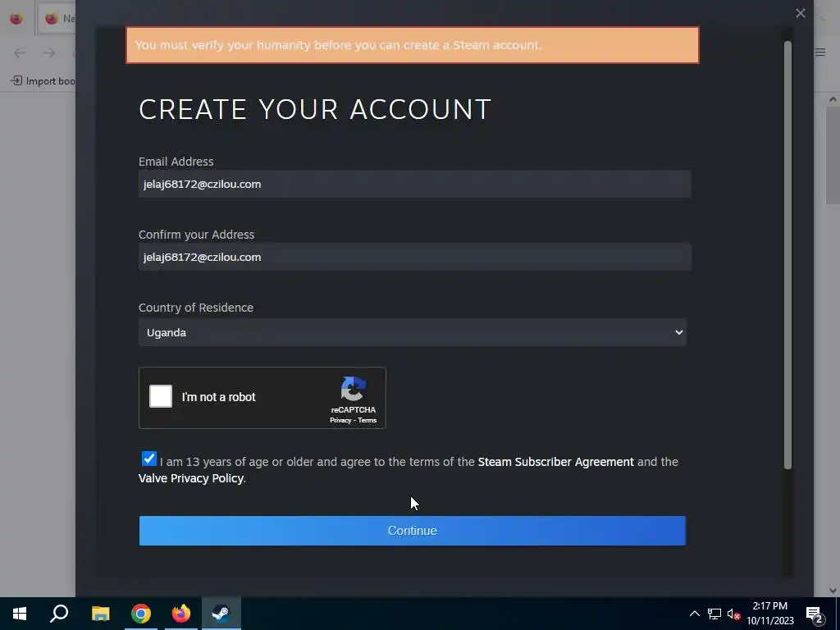Open File Explorer from the taskbar
The height and width of the screenshot is (630, 840).
[x=100, y=614]
